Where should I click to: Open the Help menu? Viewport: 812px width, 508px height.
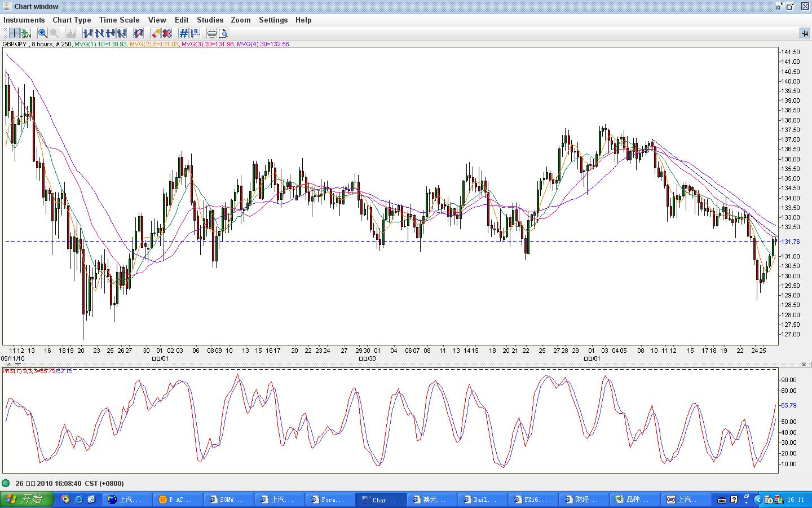tap(303, 20)
